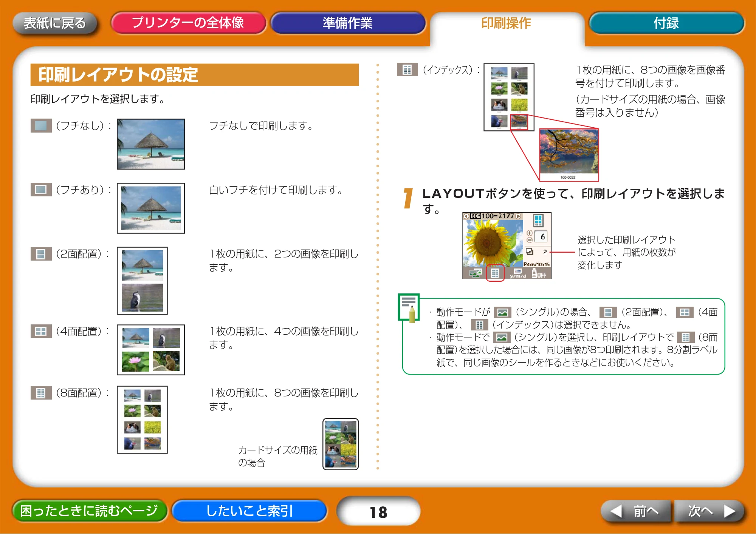The height and width of the screenshot is (534, 756).
Task: Open the 付録 tab
Action: pos(666,23)
